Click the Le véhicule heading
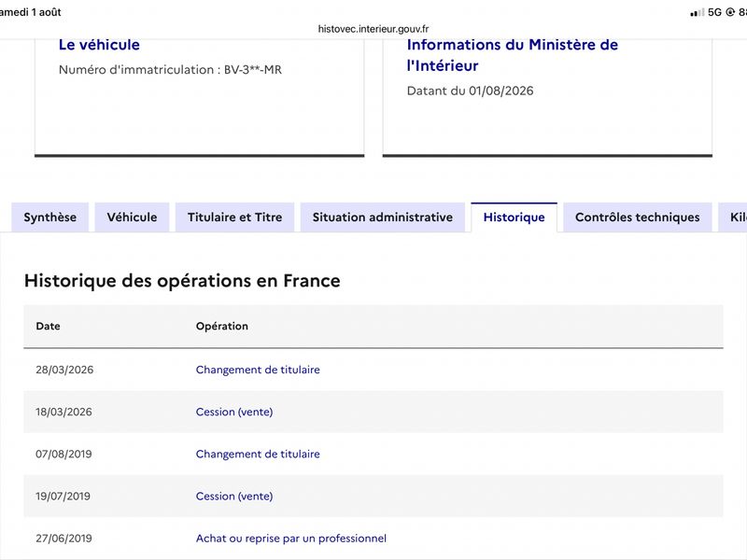 click(x=99, y=45)
